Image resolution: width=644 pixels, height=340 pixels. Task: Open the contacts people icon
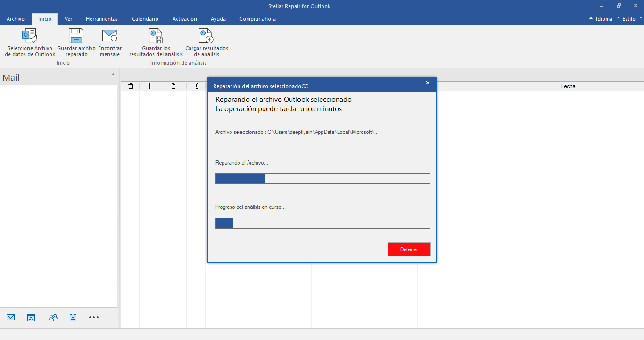point(53,317)
